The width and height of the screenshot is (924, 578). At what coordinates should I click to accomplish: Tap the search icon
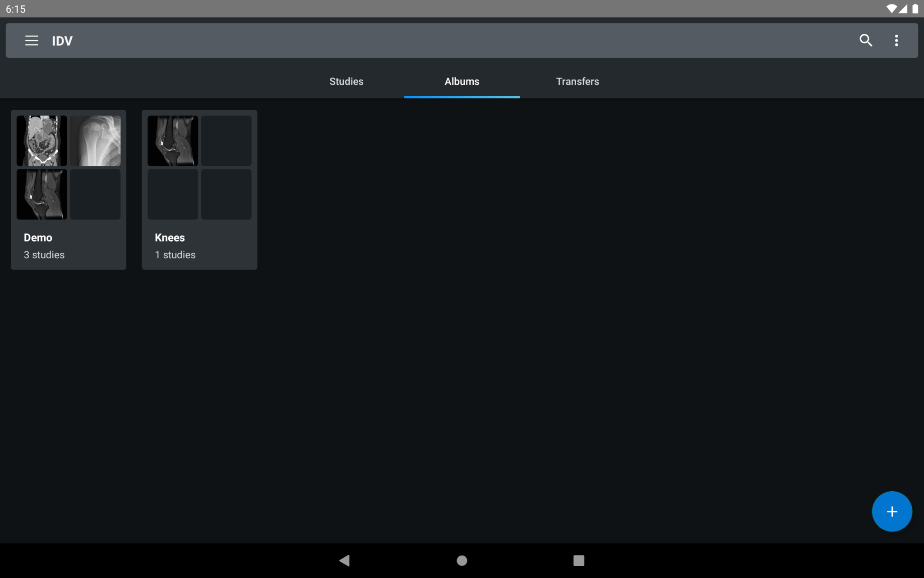pos(865,40)
